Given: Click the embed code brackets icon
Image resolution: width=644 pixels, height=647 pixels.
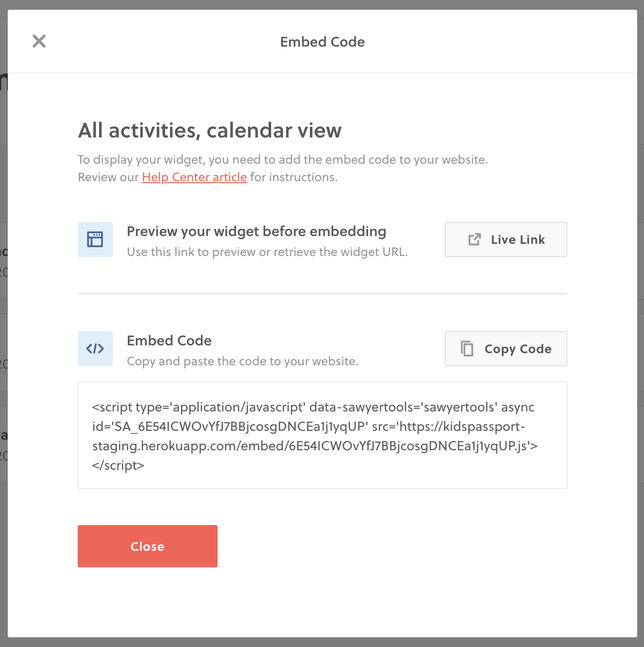Looking at the screenshot, I should [x=95, y=349].
